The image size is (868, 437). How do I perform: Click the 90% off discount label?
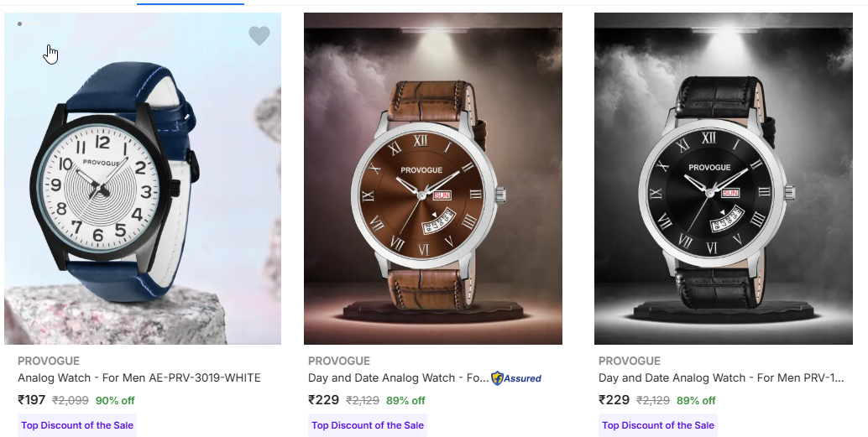[x=115, y=401]
